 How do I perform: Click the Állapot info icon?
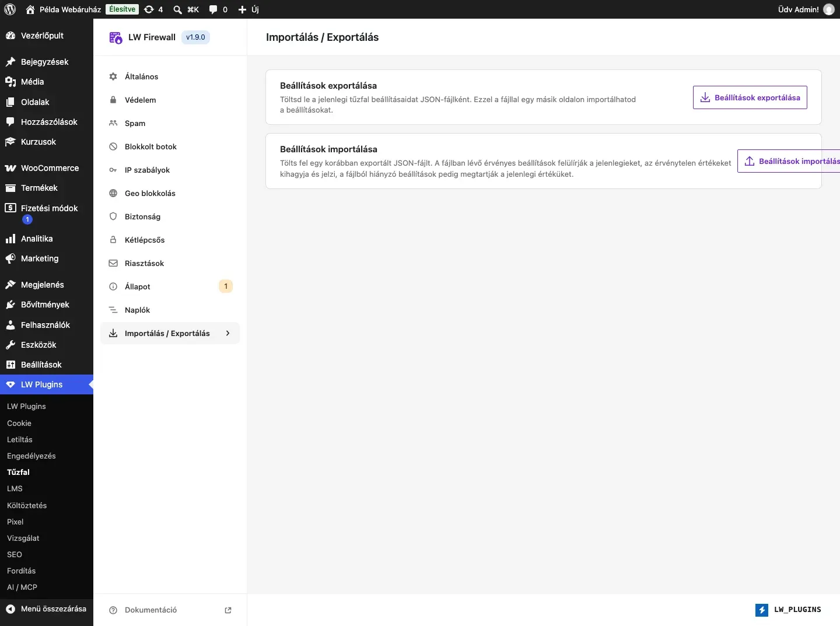[113, 286]
